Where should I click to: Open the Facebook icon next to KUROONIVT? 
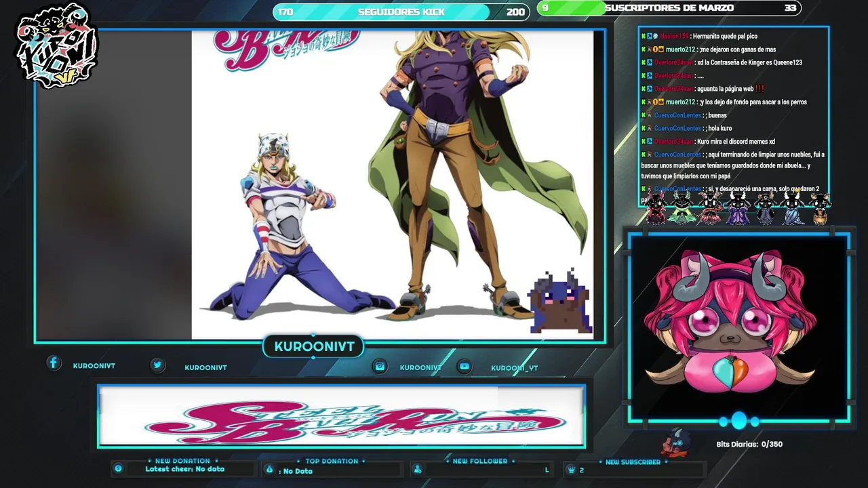tap(54, 363)
